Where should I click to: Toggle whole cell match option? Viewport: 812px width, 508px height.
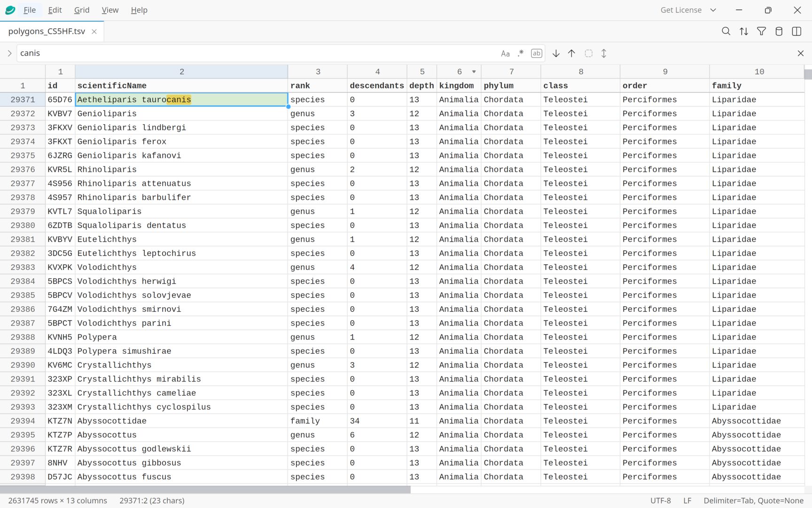point(537,54)
